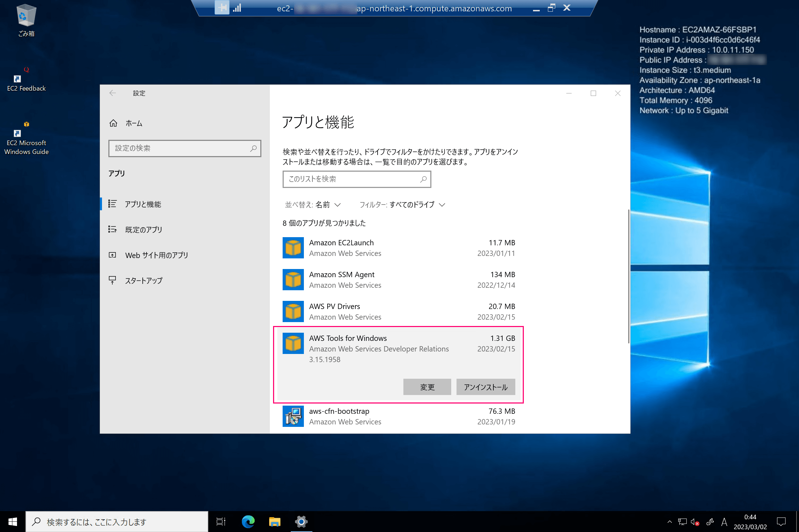
Task: Open the taskbar clock 0:44 2023/03/02
Action: pos(750,522)
